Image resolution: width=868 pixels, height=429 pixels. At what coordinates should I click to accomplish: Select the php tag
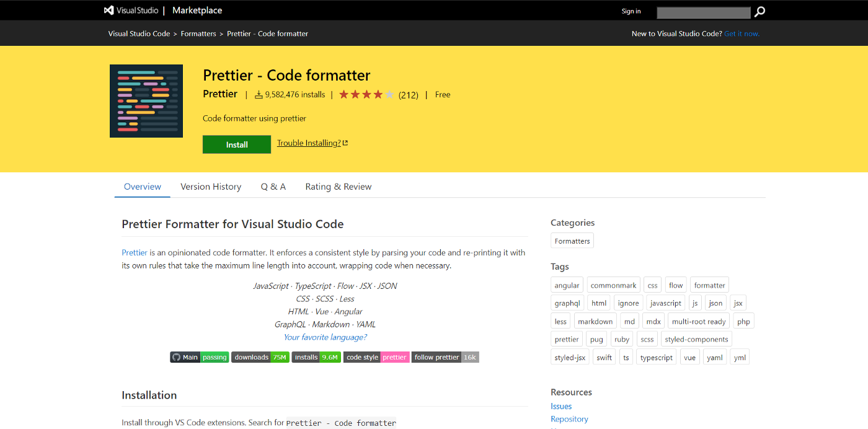pyautogui.click(x=743, y=321)
